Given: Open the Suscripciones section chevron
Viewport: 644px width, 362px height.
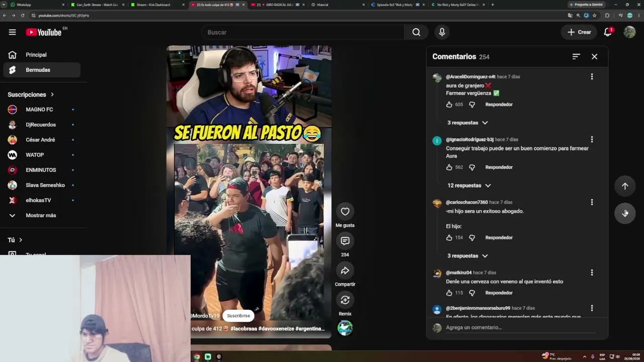Looking at the screenshot, I should [52, 95].
